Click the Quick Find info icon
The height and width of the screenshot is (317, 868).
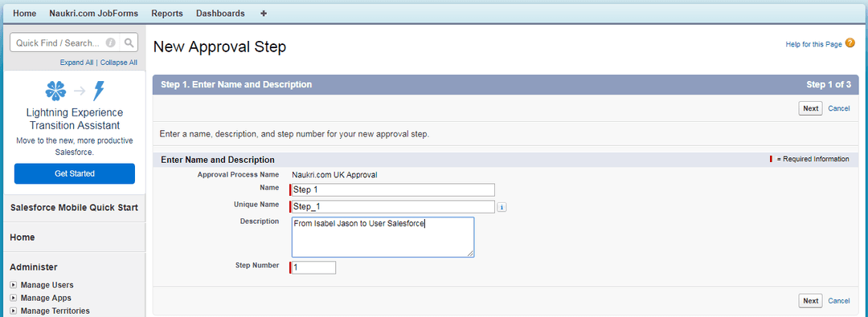tap(111, 43)
